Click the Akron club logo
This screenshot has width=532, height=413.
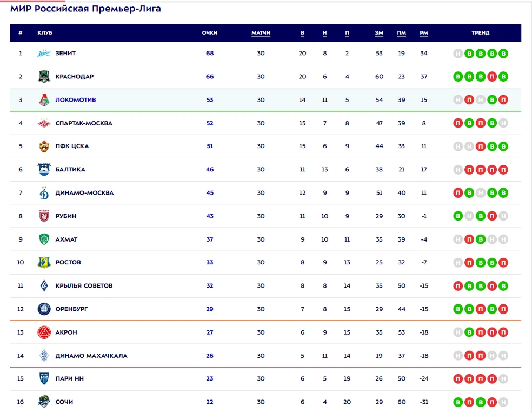click(44, 332)
